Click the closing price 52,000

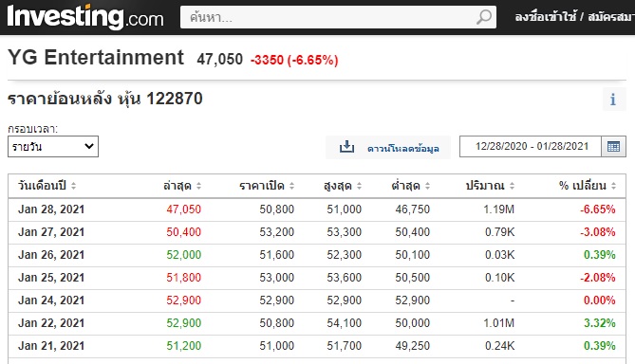click(x=183, y=254)
